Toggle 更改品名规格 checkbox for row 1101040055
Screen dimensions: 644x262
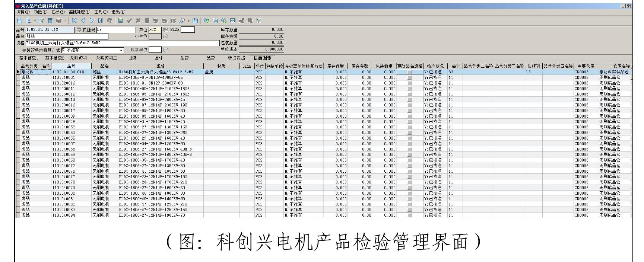point(410,138)
